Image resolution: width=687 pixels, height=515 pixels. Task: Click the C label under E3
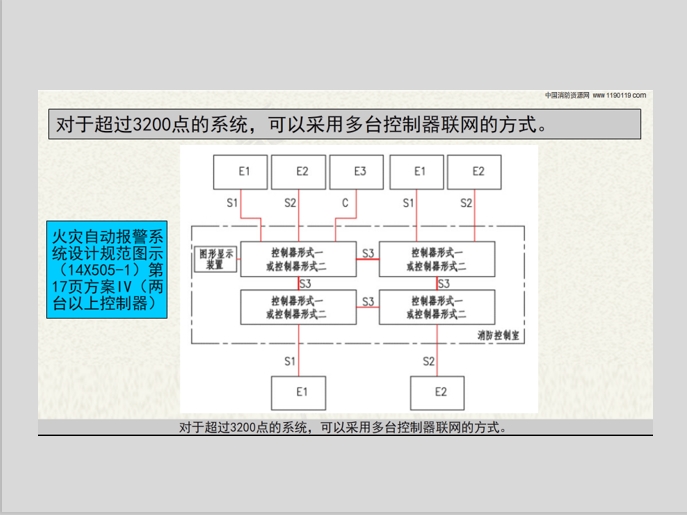coord(344,203)
